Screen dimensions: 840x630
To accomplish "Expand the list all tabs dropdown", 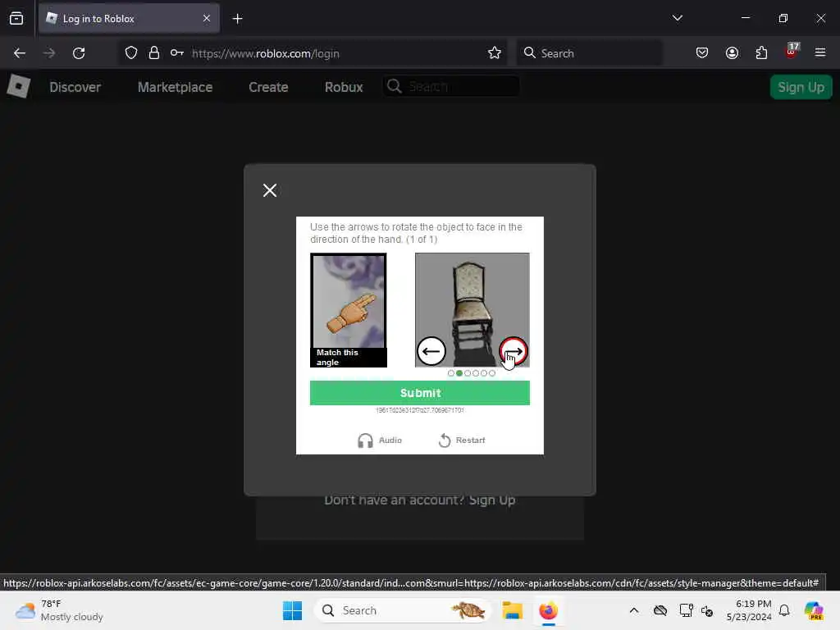I will coord(677,18).
